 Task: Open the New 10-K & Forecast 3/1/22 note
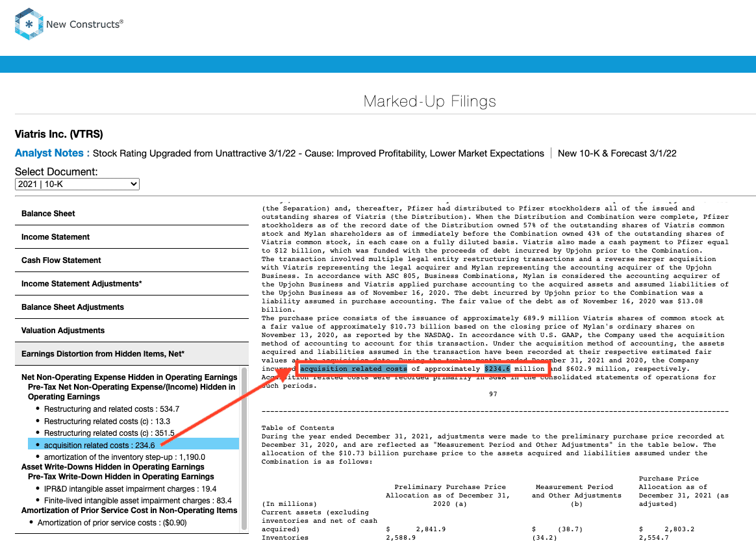(x=617, y=153)
